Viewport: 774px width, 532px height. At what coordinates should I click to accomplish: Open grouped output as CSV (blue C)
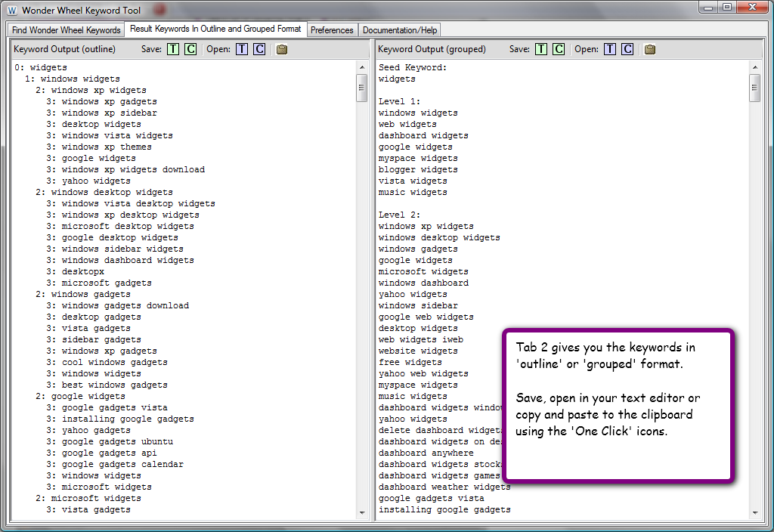pos(627,49)
